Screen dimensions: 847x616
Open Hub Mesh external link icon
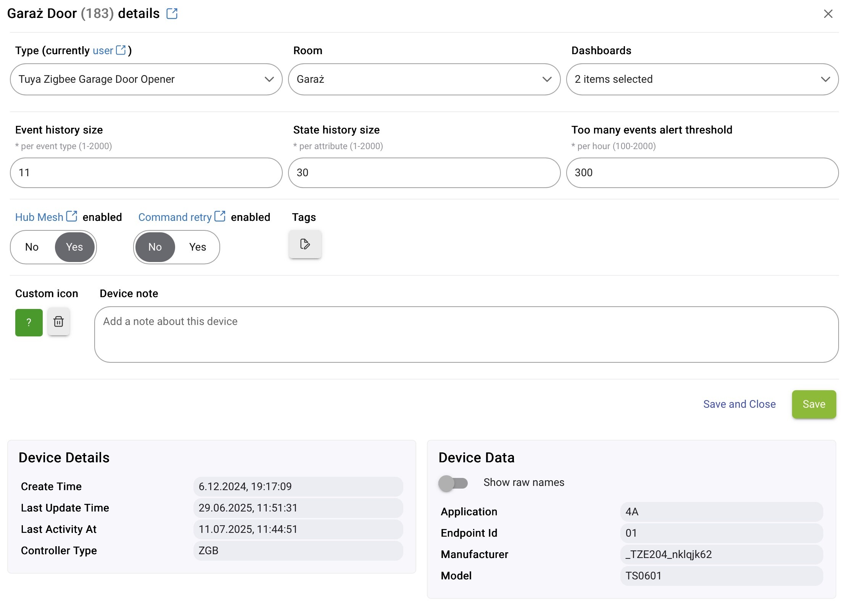pyautogui.click(x=72, y=216)
